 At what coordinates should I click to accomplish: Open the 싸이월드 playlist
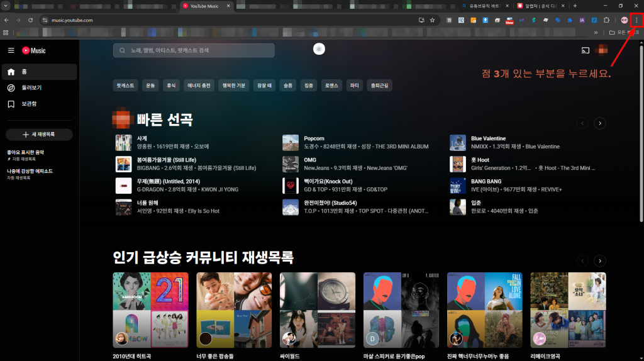click(x=318, y=310)
